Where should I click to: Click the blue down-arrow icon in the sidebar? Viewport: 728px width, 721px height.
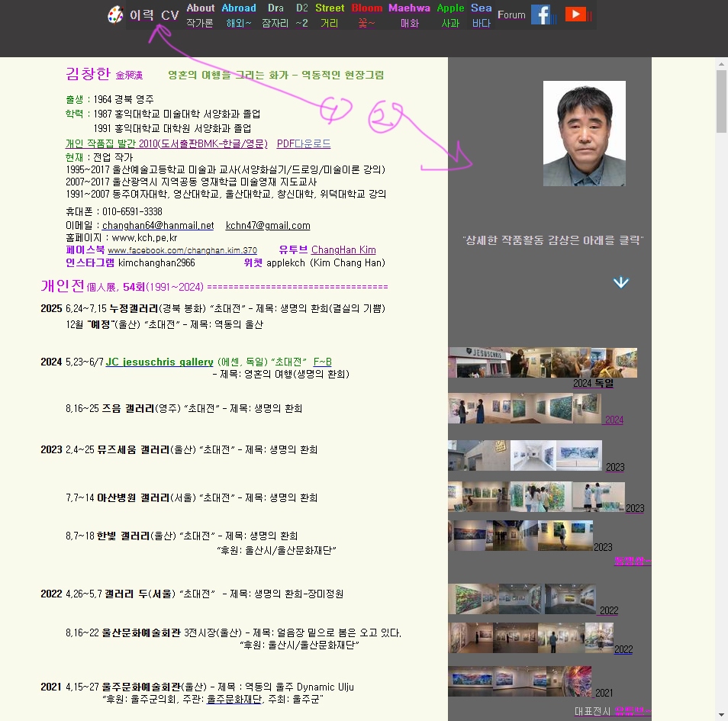[620, 282]
